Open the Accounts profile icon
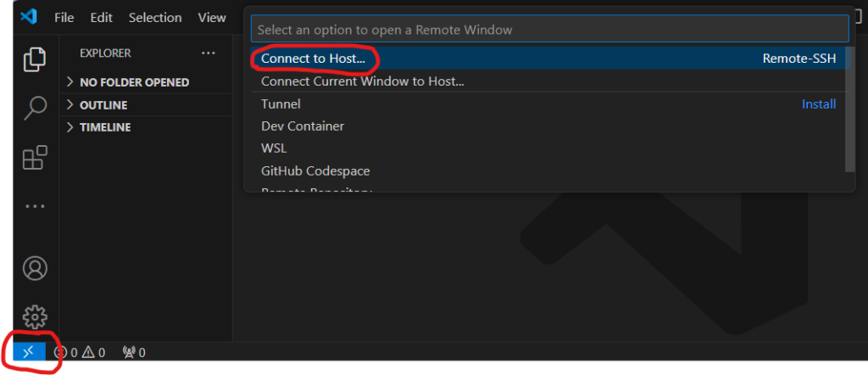Screen dimensions: 868x375 point(34,268)
